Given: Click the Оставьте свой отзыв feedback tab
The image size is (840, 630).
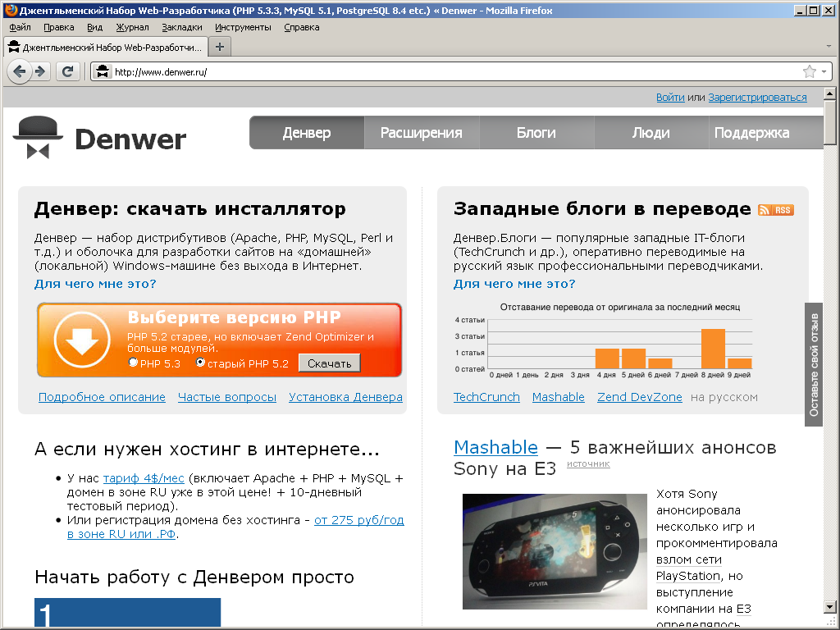Looking at the screenshot, I should (814, 365).
